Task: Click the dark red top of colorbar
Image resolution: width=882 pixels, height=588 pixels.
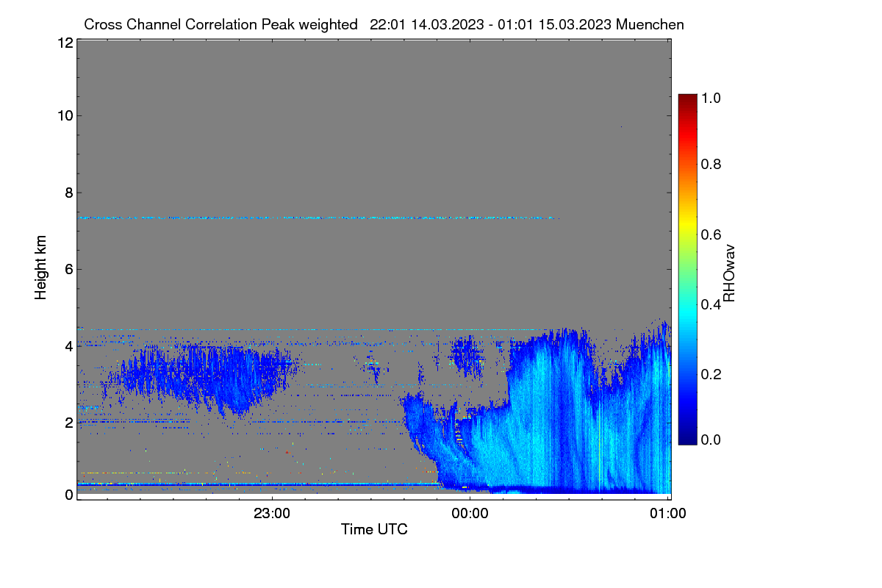Action: click(x=687, y=99)
